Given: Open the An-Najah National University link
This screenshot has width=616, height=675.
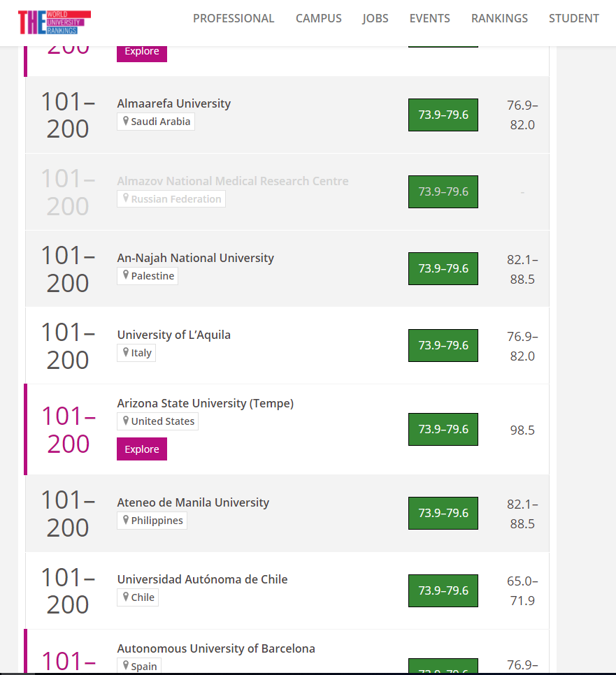Looking at the screenshot, I should (x=196, y=258).
